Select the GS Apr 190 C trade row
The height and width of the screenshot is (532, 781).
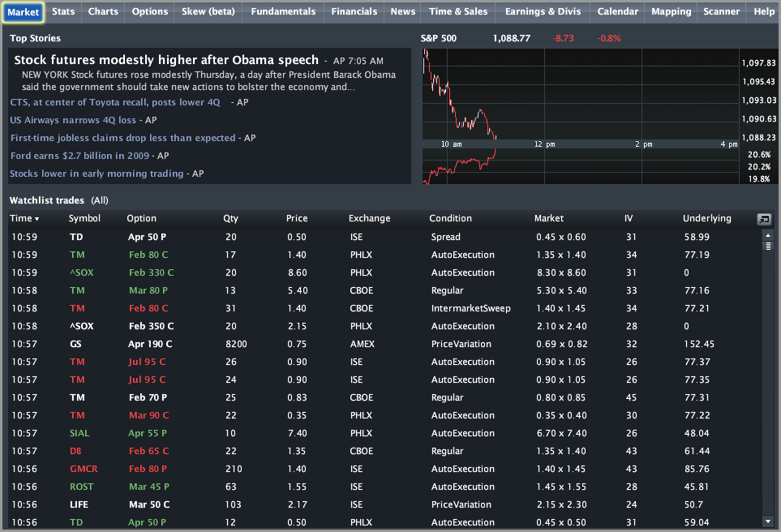coord(384,344)
